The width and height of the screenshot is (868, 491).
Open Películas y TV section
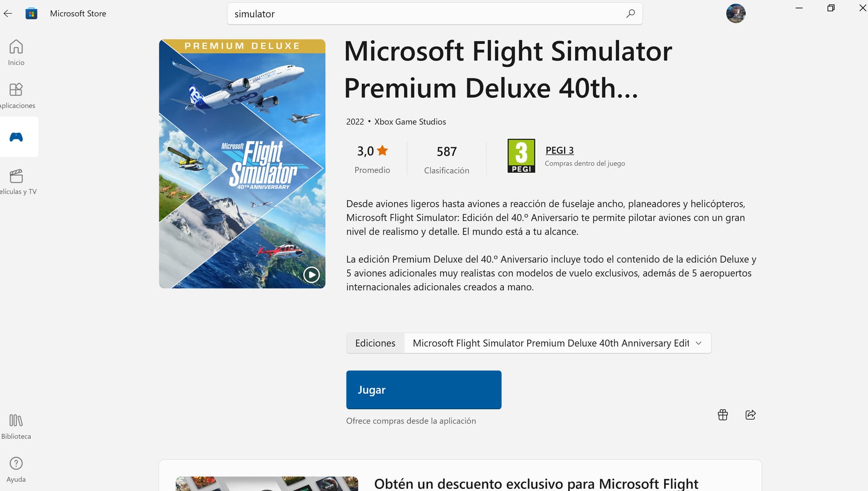(x=16, y=182)
